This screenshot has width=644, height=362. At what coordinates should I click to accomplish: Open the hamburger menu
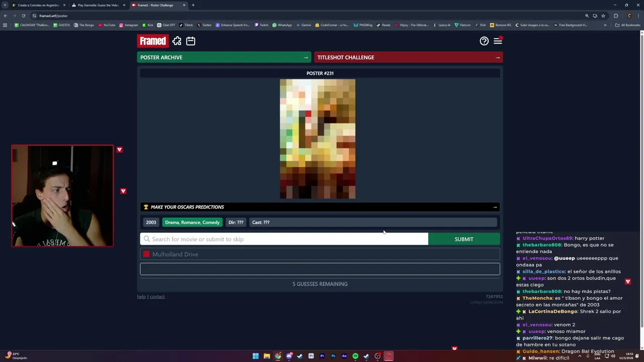pos(498,41)
